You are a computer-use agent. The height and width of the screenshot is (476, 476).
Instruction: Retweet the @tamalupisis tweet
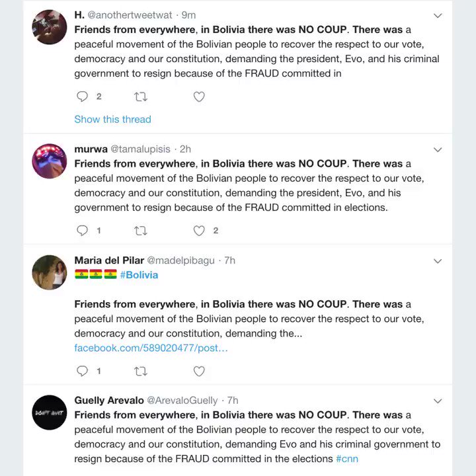tap(140, 231)
